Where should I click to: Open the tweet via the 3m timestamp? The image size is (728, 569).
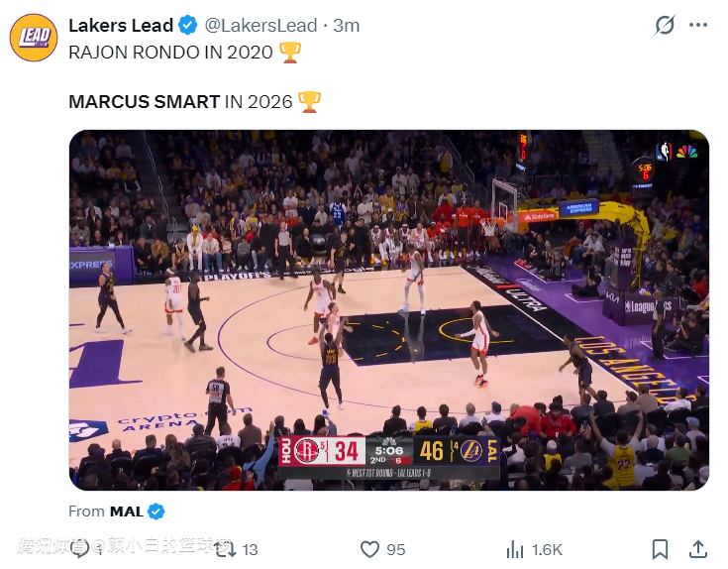tap(347, 26)
